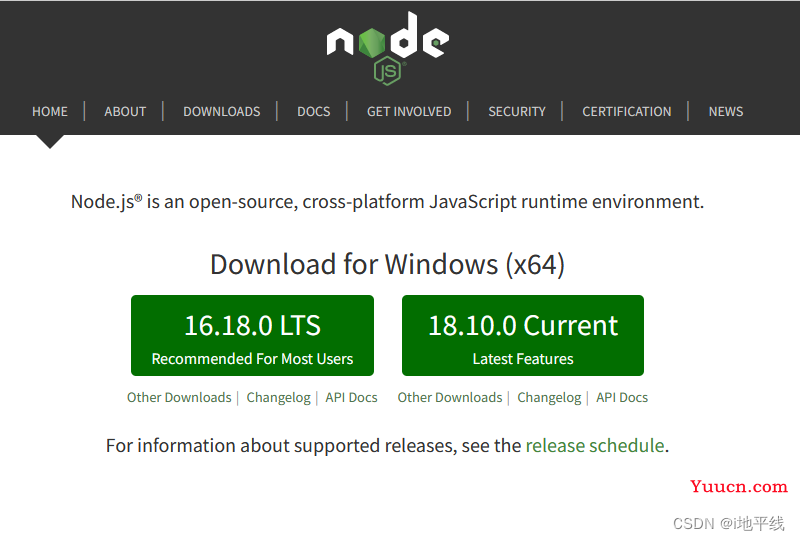Screen dimensions: 800x541
Task: Open API Docs under the Current button
Action: (x=622, y=398)
